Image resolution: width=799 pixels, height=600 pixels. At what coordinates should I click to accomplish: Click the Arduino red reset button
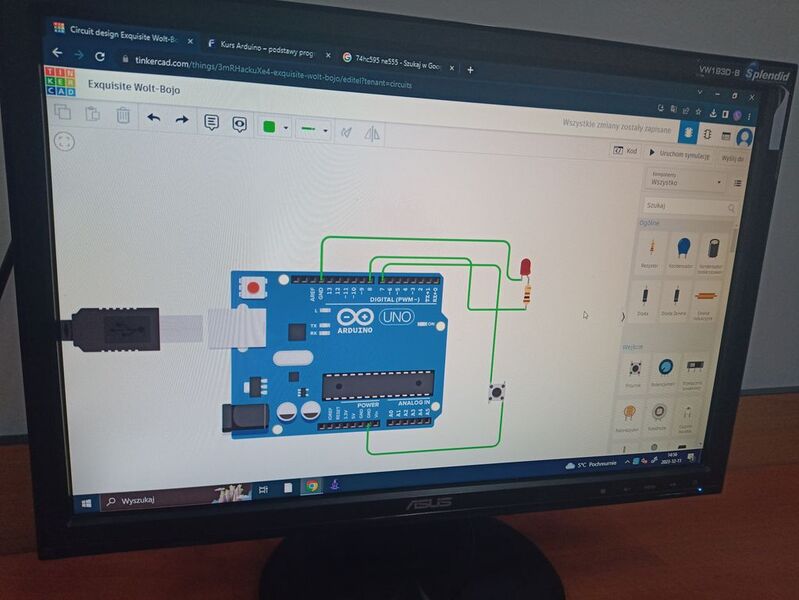tap(253, 288)
